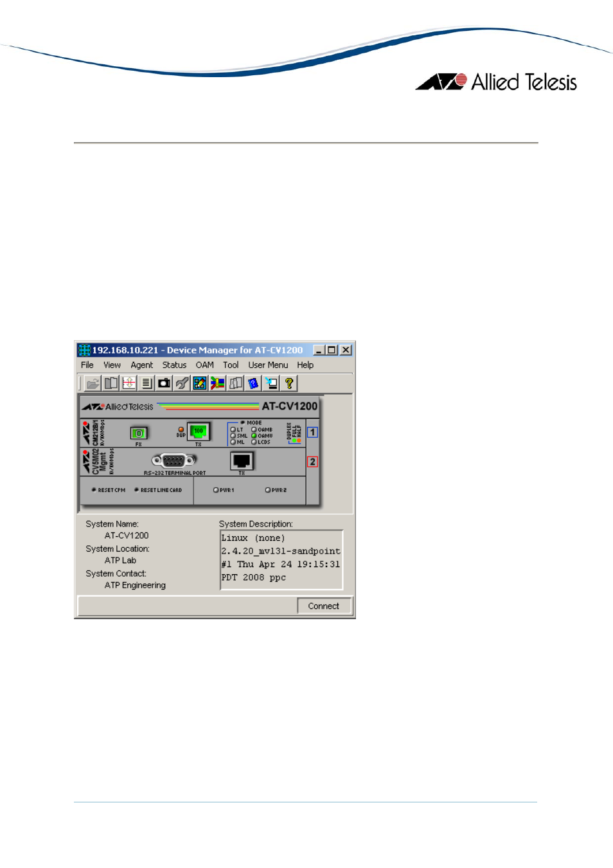Select slot number 1 box

coord(312,432)
